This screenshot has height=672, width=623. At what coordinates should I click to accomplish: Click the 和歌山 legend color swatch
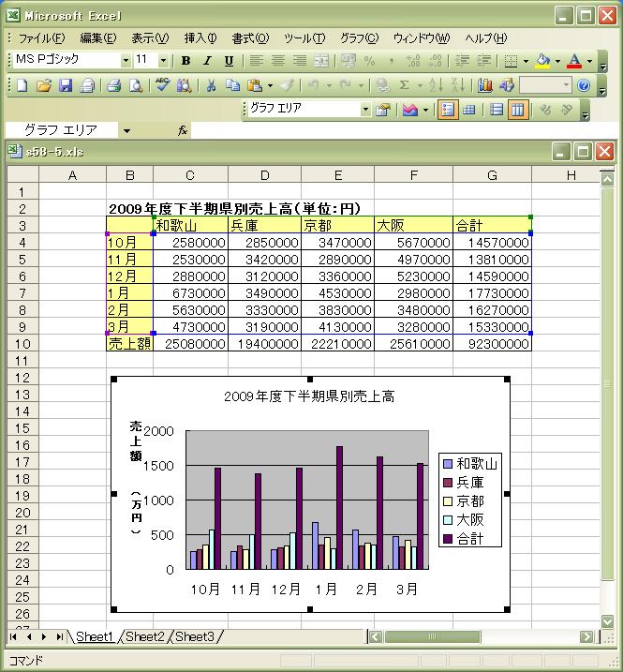[447, 464]
